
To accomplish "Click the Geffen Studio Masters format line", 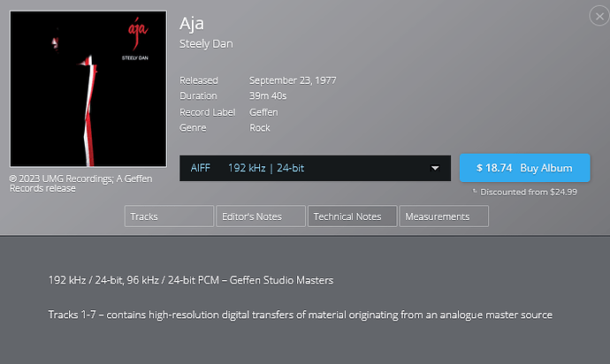I will [x=191, y=280].
